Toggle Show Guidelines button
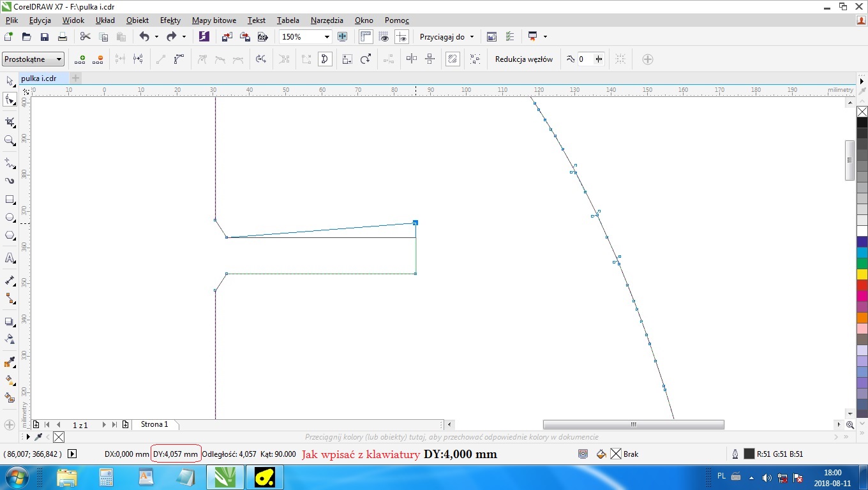The width and height of the screenshot is (868, 490). 401,37
